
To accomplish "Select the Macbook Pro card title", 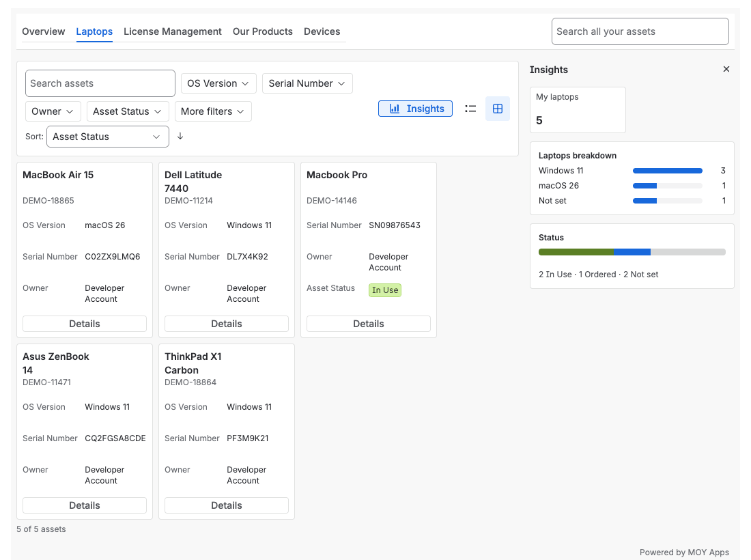I will point(337,175).
